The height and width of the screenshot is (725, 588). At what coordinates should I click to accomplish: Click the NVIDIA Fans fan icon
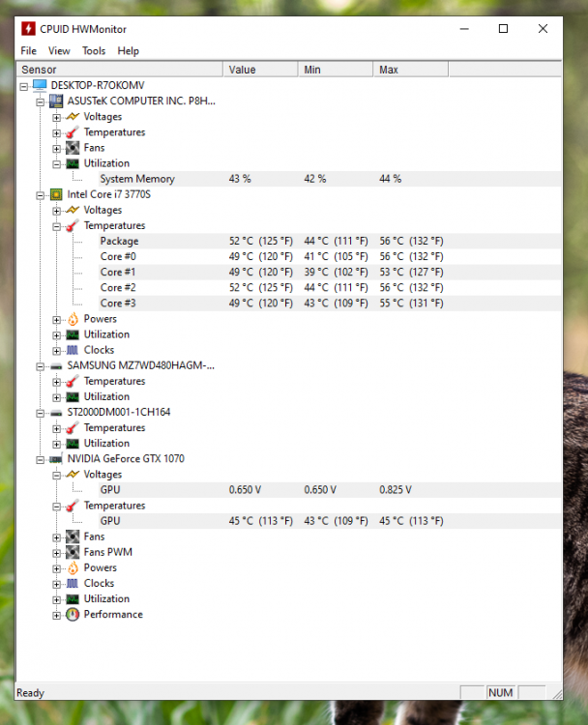point(73,536)
